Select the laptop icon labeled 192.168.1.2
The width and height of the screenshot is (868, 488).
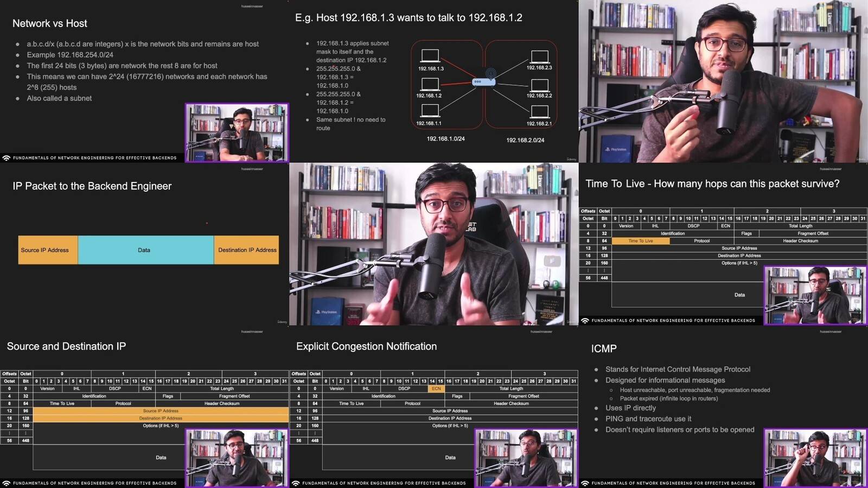click(430, 84)
